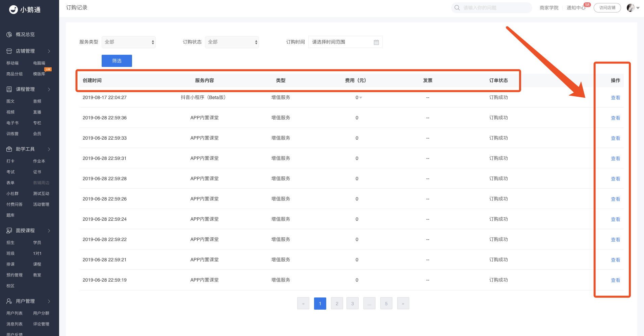Click the 面授课程 icon in sidebar
The width and height of the screenshot is (644, 336).
9,231
